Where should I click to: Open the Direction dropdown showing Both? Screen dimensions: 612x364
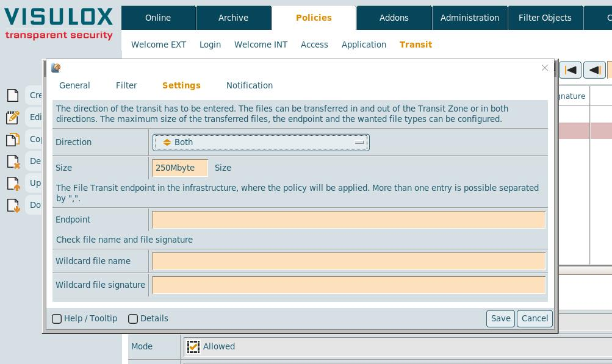coord(261,142)
